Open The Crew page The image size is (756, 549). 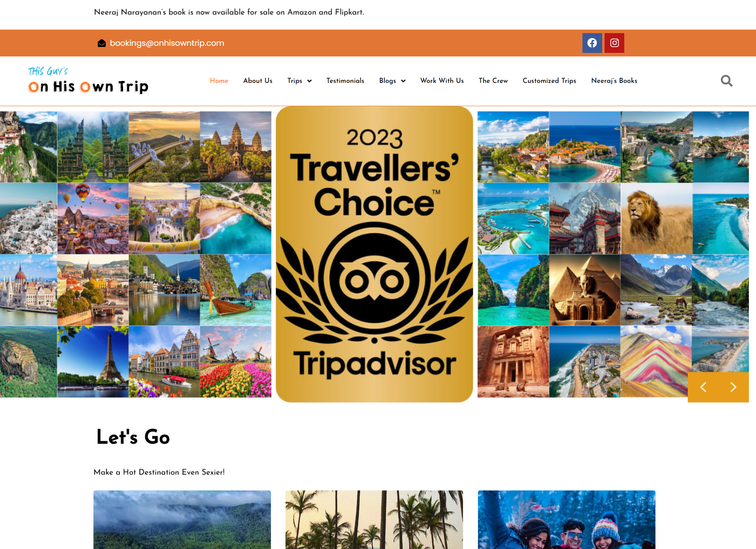click(493, 81)
